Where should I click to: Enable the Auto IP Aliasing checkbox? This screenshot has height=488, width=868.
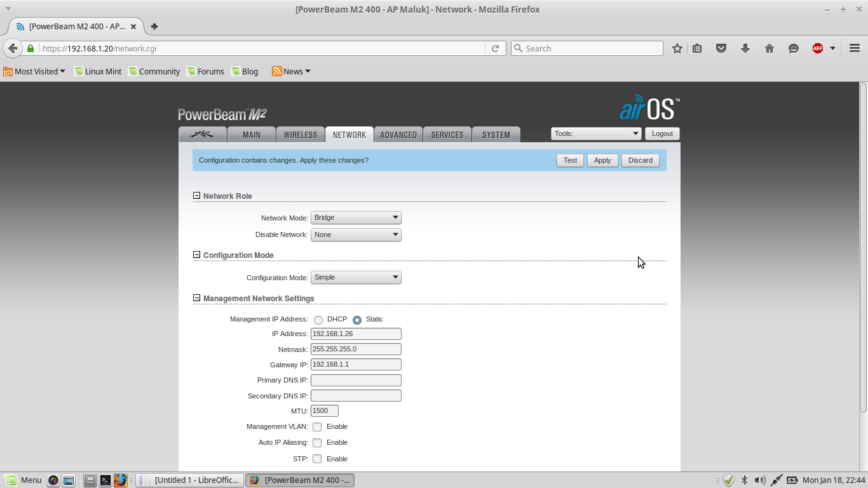[317, 443]
